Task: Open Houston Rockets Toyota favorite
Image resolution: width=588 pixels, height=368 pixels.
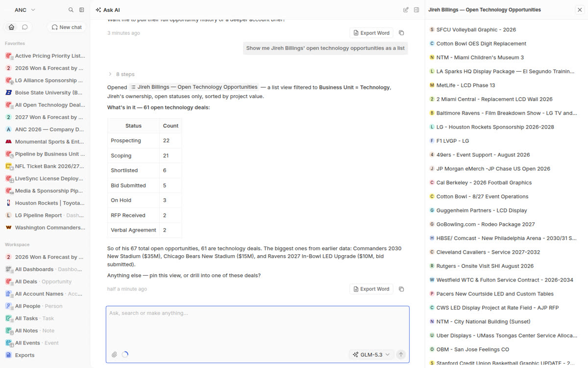Action: (45, 203)
